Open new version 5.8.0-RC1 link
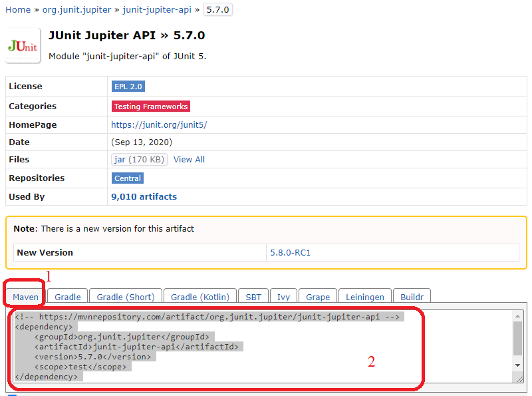532x396 pixels. click(290, 253)
